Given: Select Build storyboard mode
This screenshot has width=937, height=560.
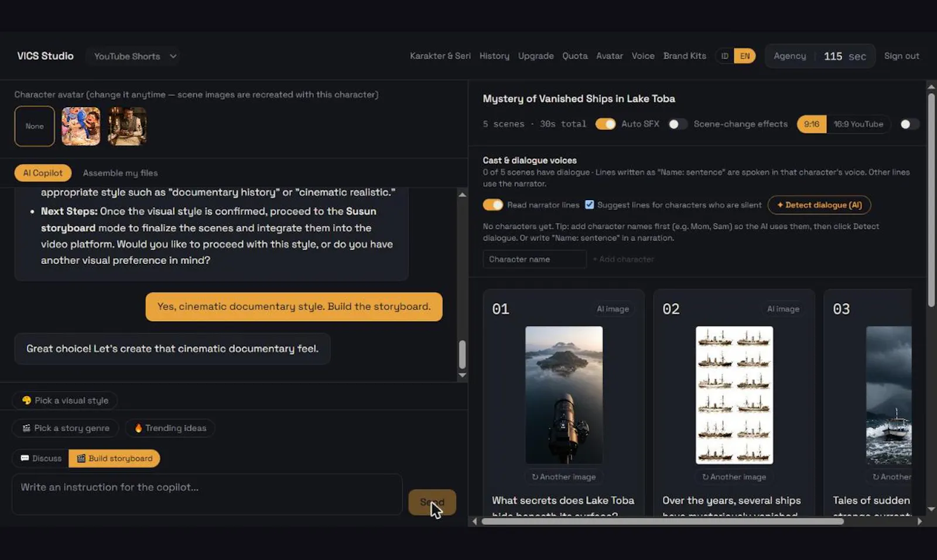Looking at the screenshot, I should pyautogui.click(x=114, y=458).
